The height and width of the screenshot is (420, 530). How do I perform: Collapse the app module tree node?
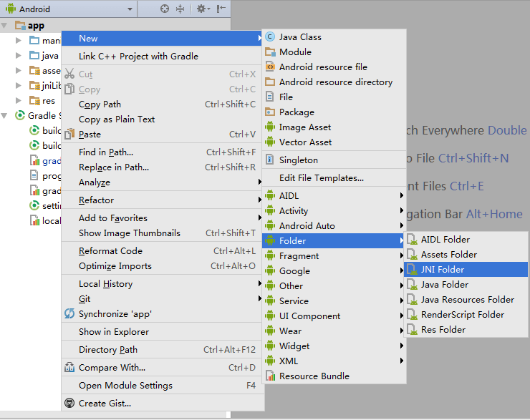4,26
